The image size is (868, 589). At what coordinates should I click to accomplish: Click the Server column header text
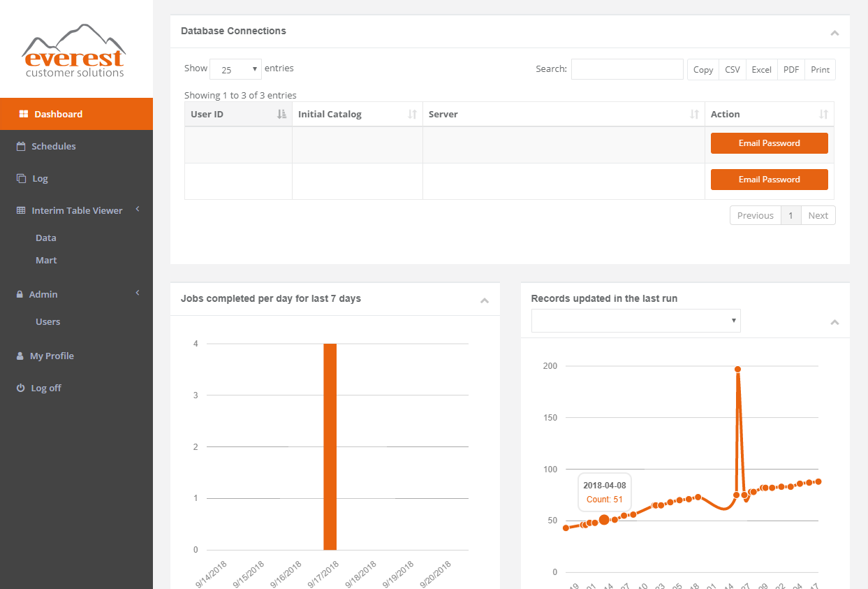tap(443, 114)
